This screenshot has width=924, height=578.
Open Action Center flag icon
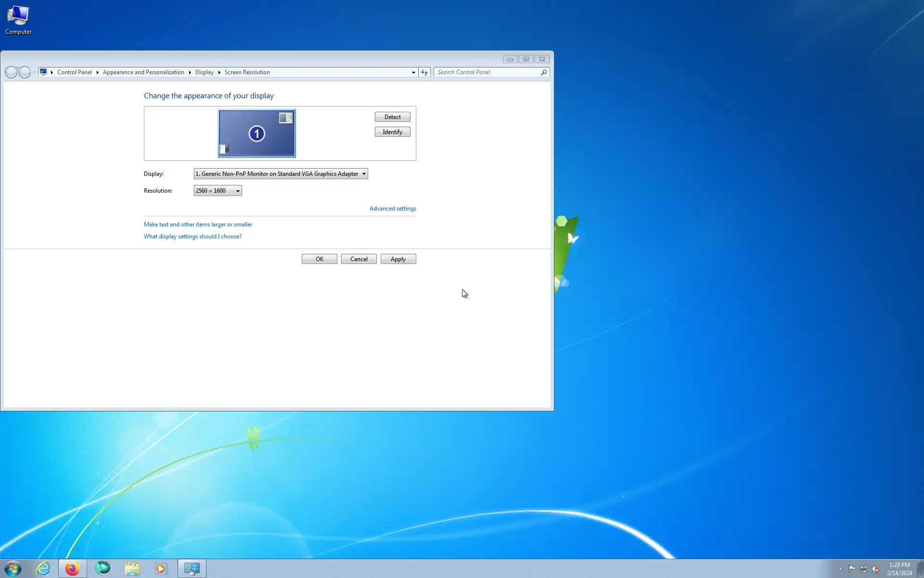(852, 569)
